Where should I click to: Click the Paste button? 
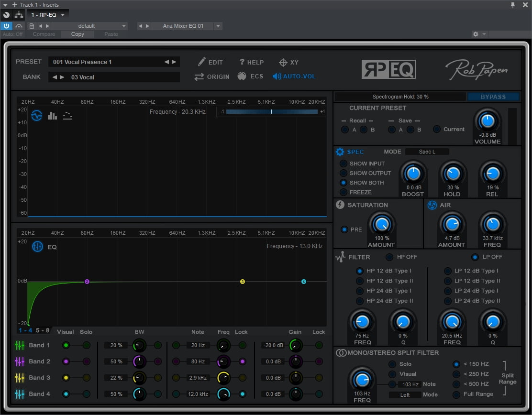pos(111,34)
